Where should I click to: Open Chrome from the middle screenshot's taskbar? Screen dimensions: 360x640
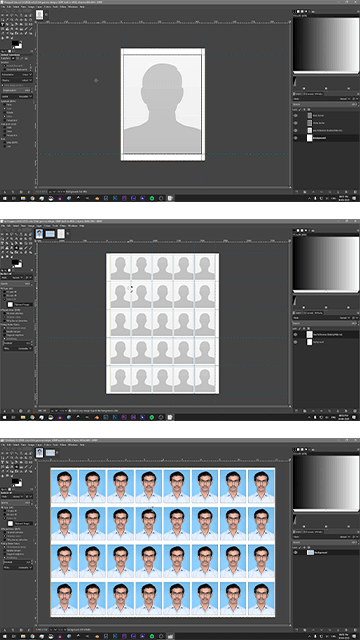(x=32, y=417)
